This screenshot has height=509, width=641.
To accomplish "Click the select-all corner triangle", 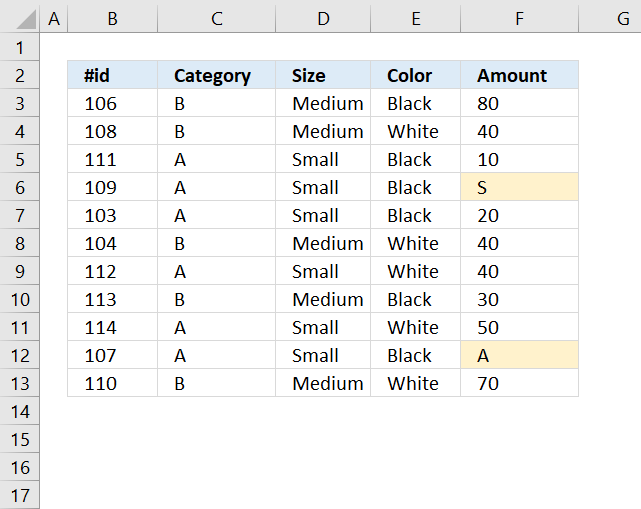I will [26, 20].
